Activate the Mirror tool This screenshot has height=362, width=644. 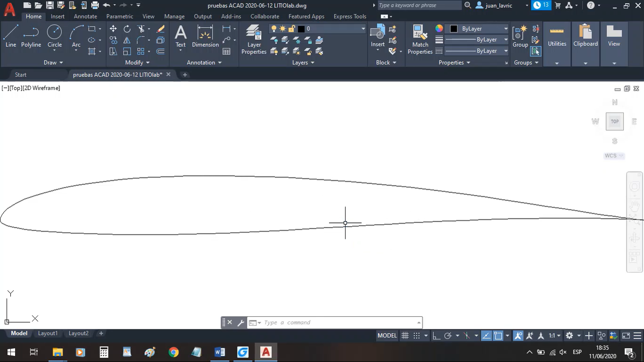point(127,40)
